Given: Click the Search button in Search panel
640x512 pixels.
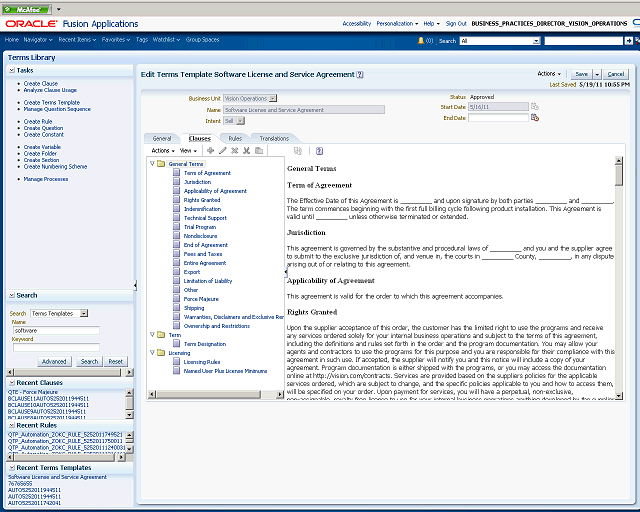Looking at the screenshot, I should (89, 361).
